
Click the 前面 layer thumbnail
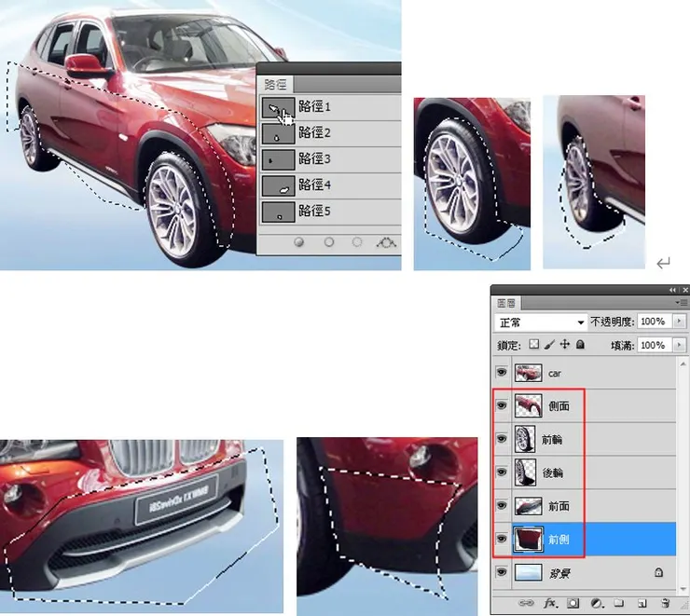click(528, 506)
